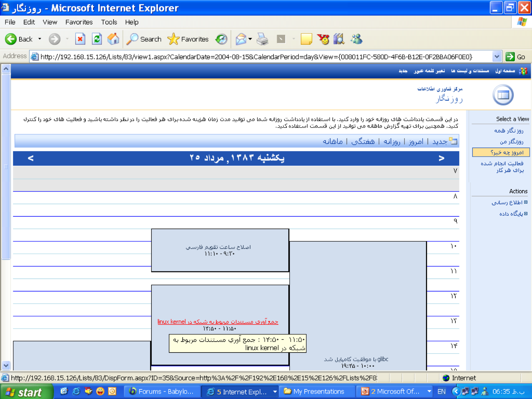
Task: Switch to روزانه daily view
Action: click(392, 141)
